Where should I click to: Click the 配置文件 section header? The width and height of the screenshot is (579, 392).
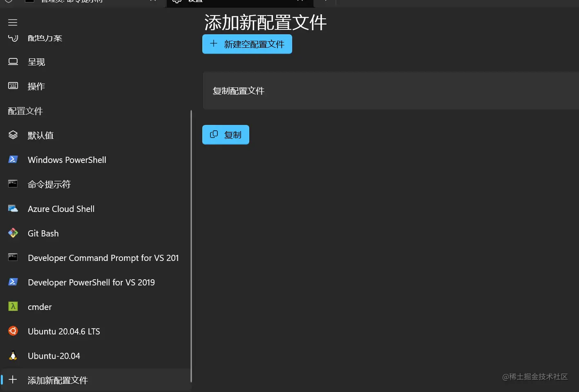25,111
